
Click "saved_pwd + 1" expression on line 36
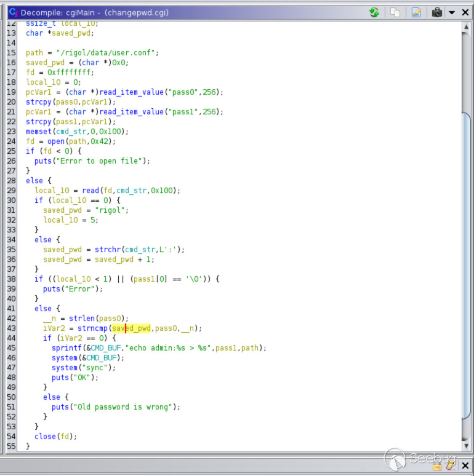(123, 260)
